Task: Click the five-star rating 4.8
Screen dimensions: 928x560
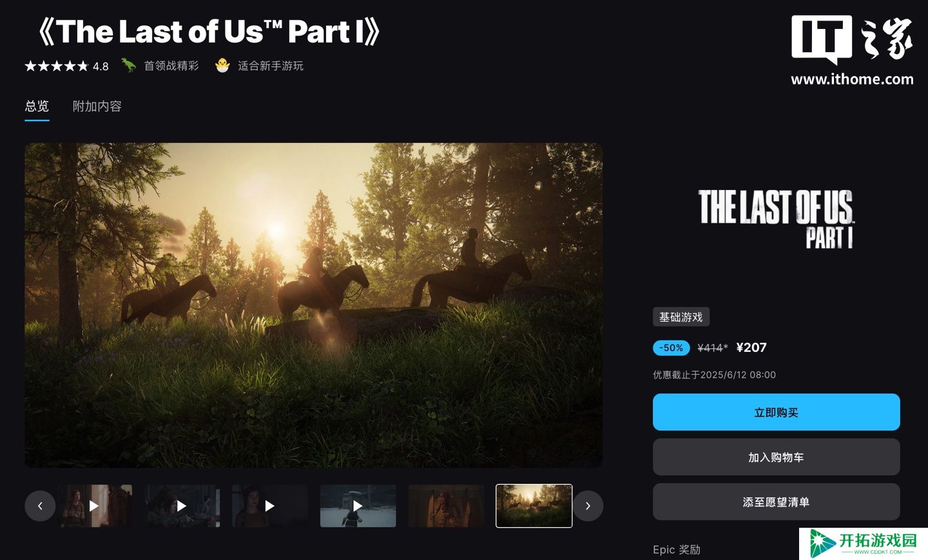Action: [67, 66]
